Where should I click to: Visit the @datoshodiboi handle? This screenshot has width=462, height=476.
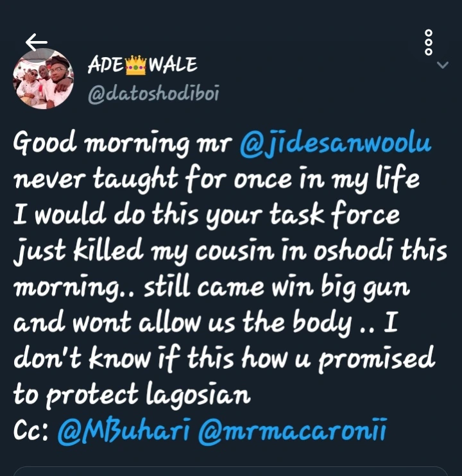153,94
